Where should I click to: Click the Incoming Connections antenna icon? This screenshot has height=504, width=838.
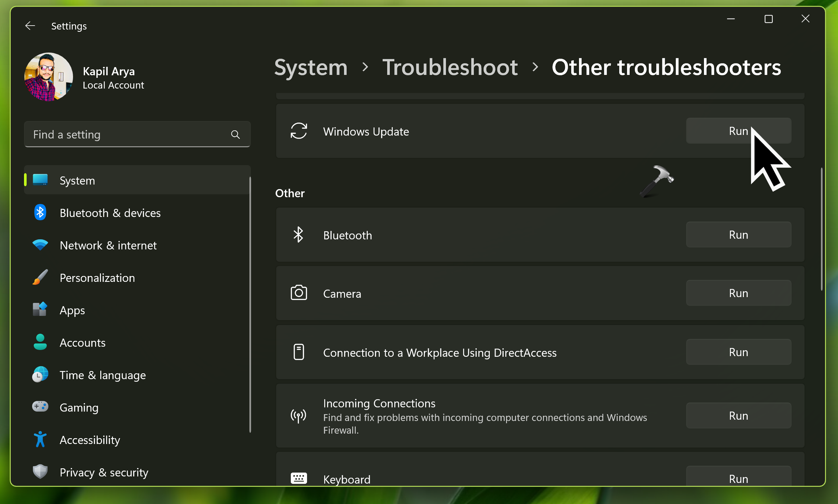298,416
